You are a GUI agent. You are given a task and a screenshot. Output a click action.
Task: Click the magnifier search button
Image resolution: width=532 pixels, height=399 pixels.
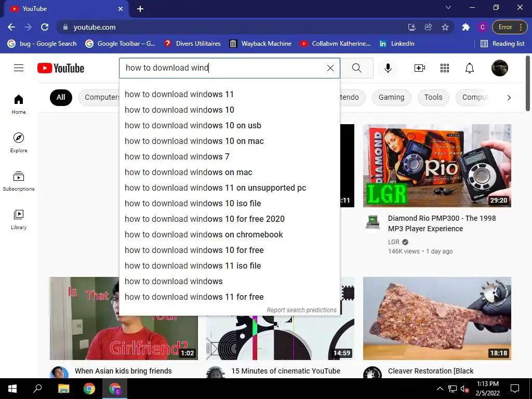tap(356, 68)
